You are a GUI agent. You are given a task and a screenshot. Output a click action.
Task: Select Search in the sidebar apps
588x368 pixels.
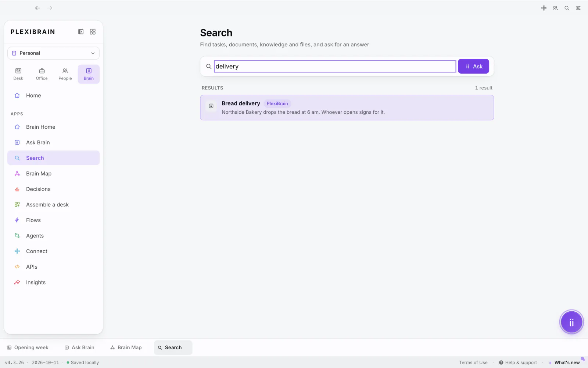[x=53, y=158]
